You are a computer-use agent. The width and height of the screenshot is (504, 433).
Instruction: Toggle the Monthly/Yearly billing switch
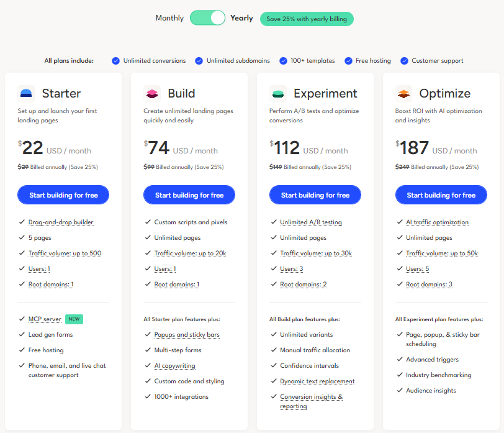click(207, 17)
